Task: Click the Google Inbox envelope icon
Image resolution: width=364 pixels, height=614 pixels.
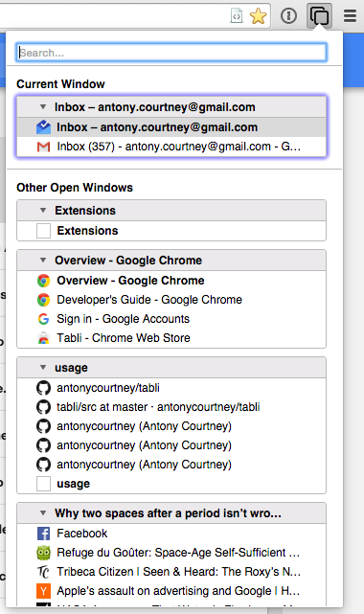Action: click(43, 127)
